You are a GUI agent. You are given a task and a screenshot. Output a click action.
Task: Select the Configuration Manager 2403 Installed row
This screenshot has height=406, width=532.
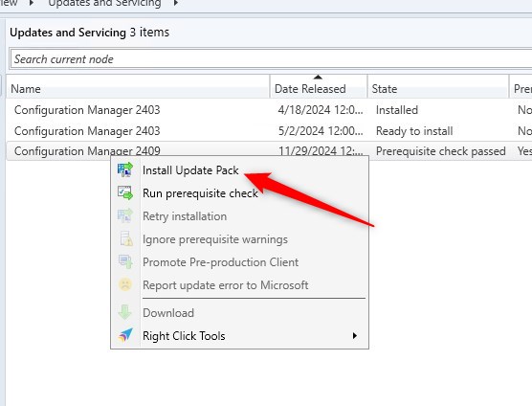(x=269, y=110)
